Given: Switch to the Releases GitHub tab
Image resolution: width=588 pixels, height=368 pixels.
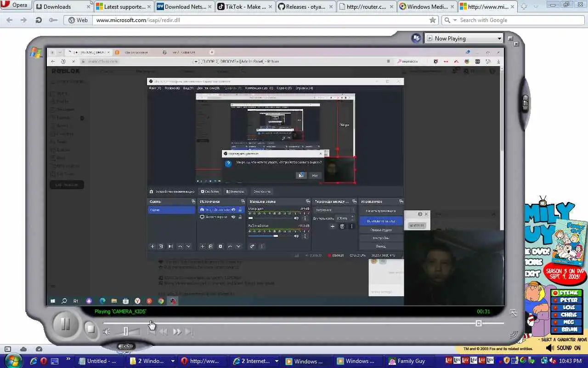Looking at the screenshot, I should coord(305,6).
